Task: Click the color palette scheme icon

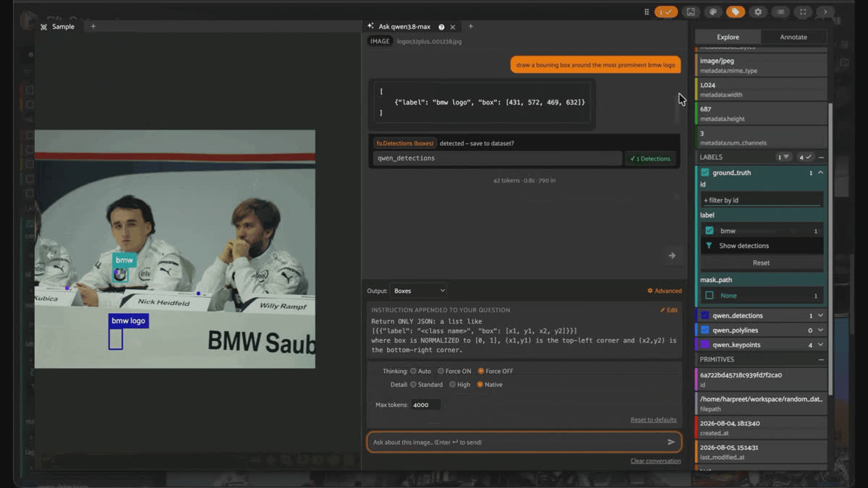Action: tap(713, 12)
